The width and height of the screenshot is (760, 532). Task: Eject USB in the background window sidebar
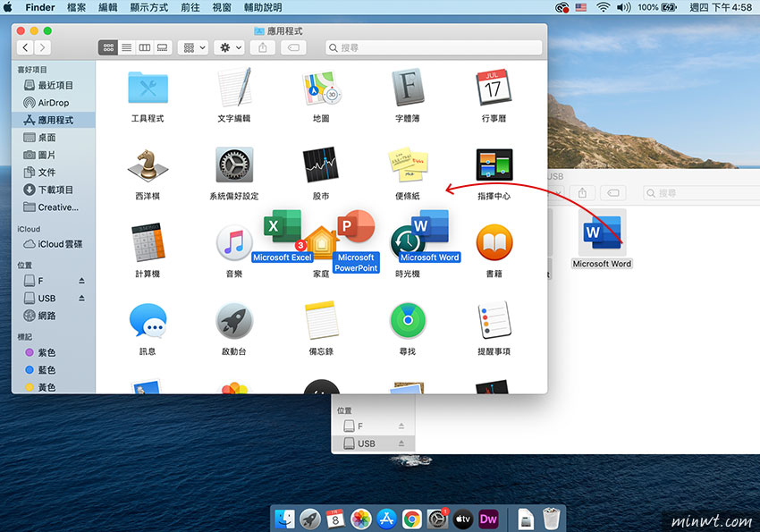point(401,443)
